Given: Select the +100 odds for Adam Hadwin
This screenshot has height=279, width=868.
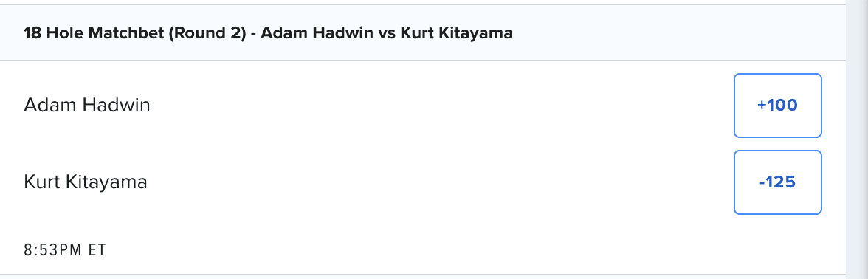Looking at the screenshot, I should (778, 105).
